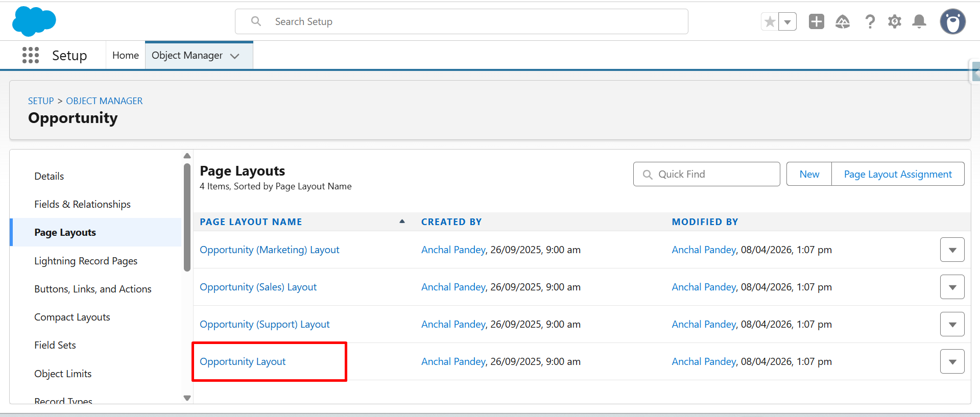Open Anchal Pandey creator link in Opportunity Layout row
980x417 pixels.
coord(453,361)
